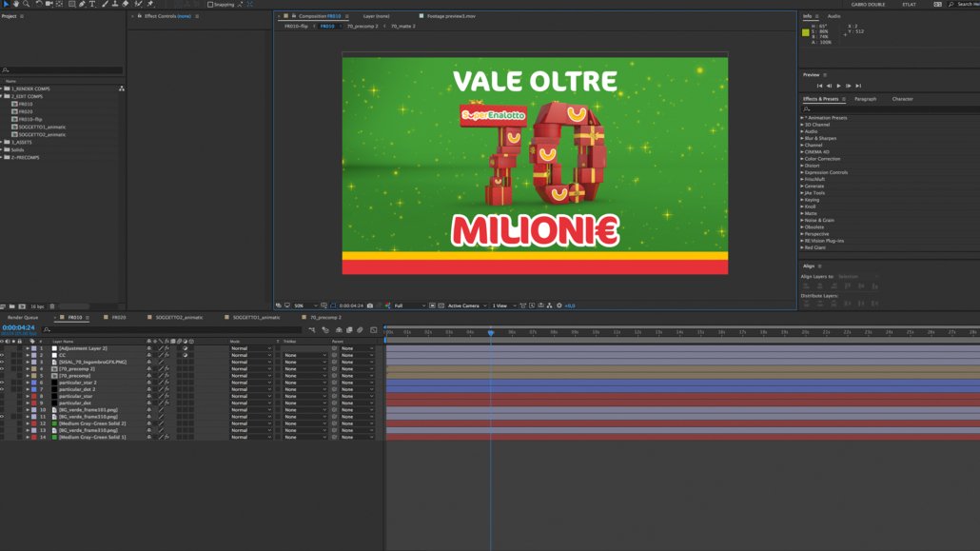Select the Rotation tool

(39, 4)
